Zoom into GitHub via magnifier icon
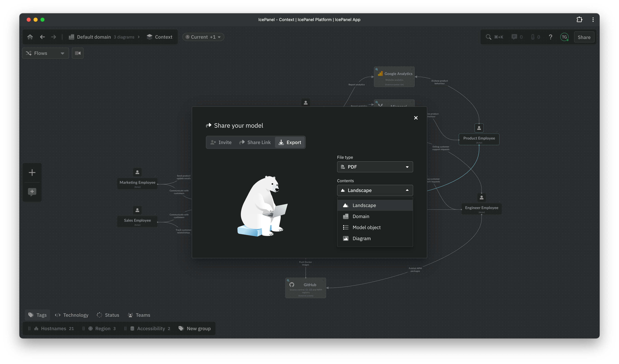 pyautogui.click(x=288, y=281)
